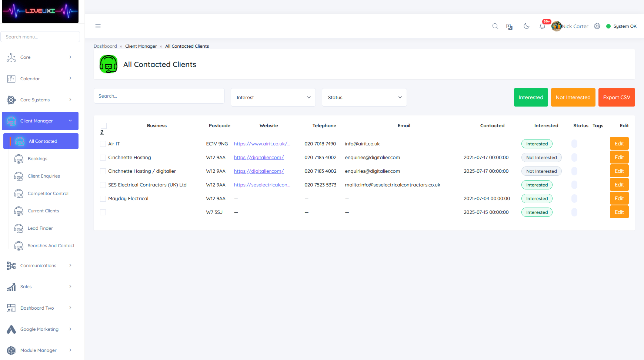Open the Bookings menu item

point(37,159)
